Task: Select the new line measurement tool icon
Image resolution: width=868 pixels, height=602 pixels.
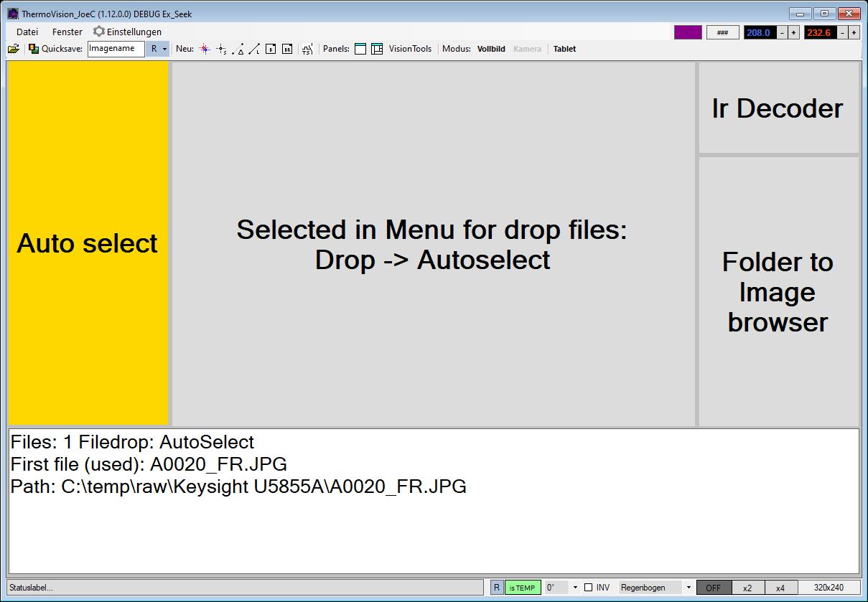Action: click(254, 49)
